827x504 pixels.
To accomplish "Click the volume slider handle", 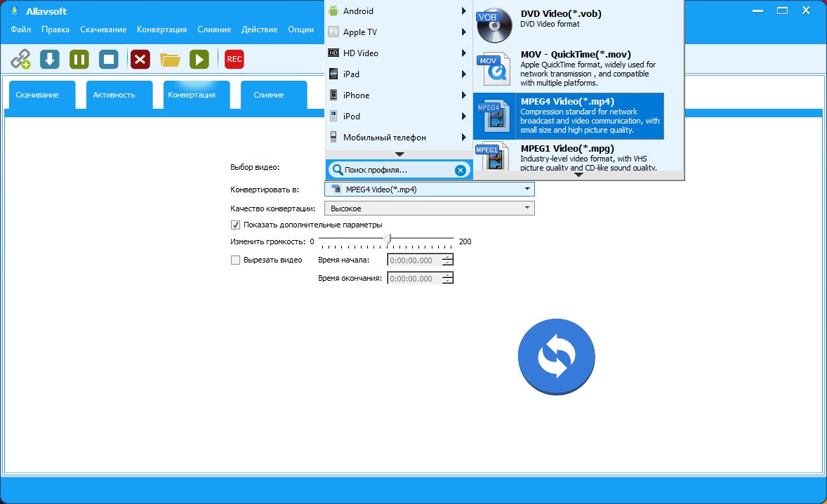I will coord(387,241).
